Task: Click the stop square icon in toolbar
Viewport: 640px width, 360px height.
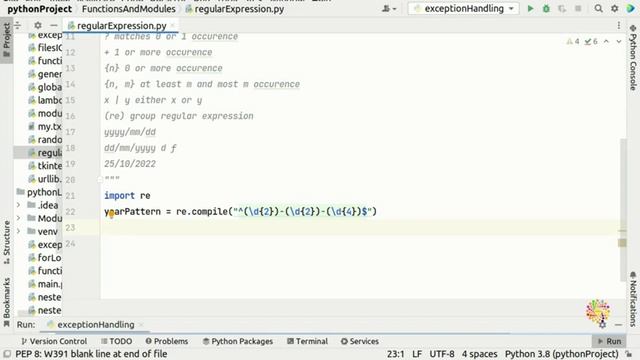Action: 578,9
